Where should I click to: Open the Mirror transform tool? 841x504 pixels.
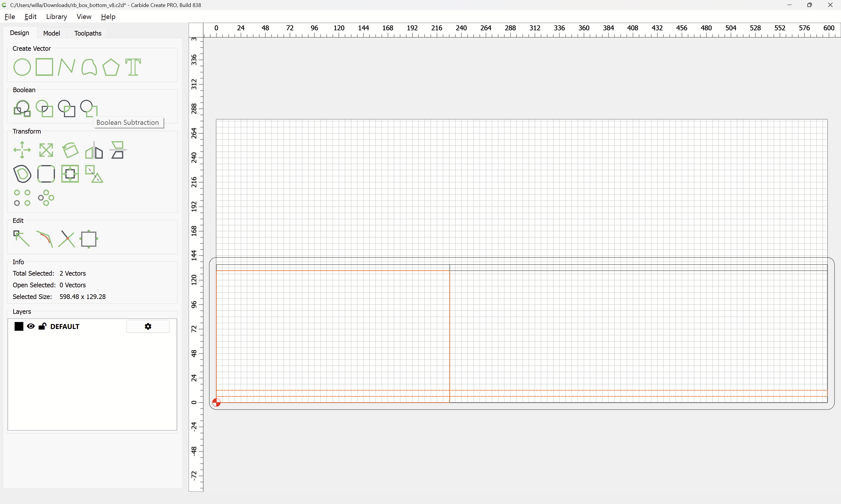coord(94,150)
